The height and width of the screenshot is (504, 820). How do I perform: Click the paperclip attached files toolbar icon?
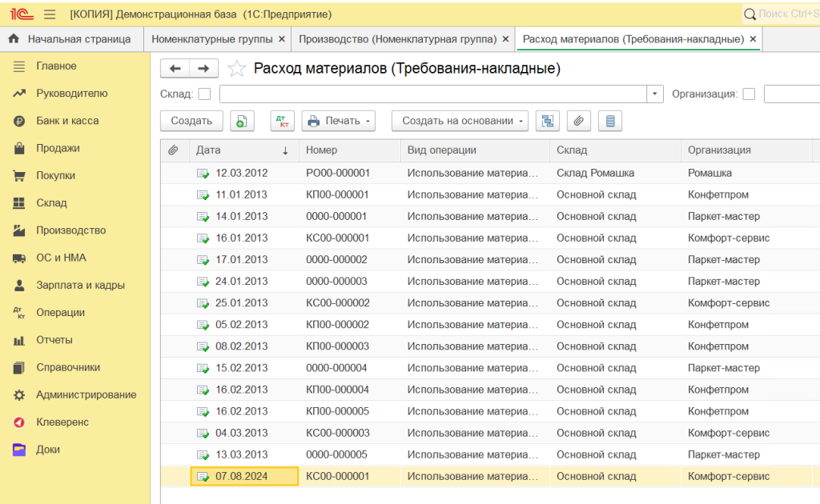tap(578, 121)
